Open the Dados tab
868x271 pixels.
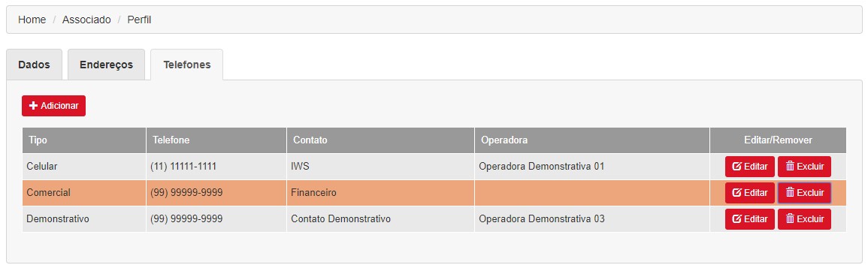pyautogui.click(x=34, y=65)
